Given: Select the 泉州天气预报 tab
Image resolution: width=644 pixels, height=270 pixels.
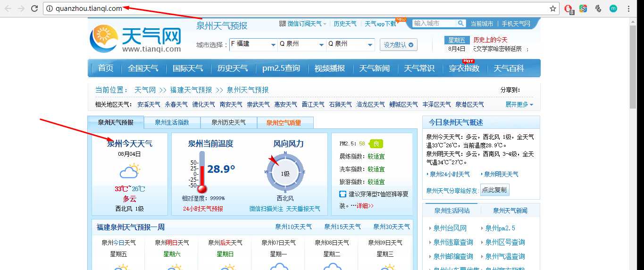Looking at the screenshot, I should tap(116, 122).
